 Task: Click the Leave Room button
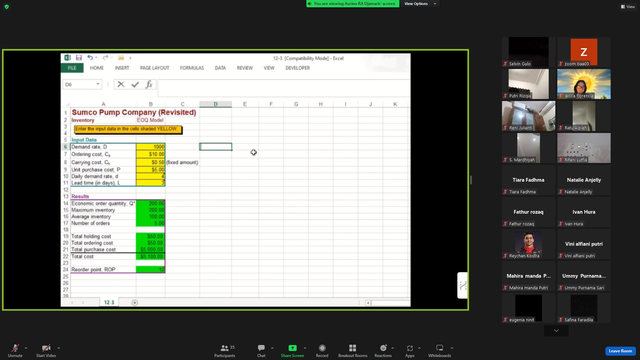coord(620,351)
